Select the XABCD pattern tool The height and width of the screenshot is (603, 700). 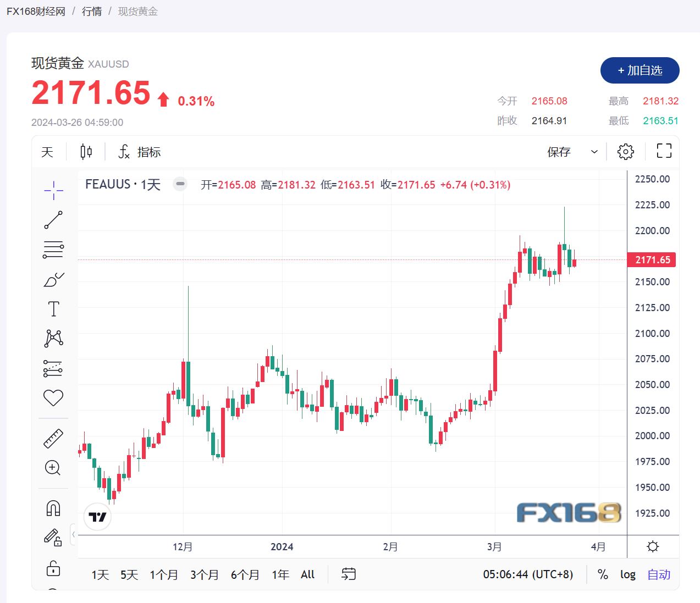[53, 338]
